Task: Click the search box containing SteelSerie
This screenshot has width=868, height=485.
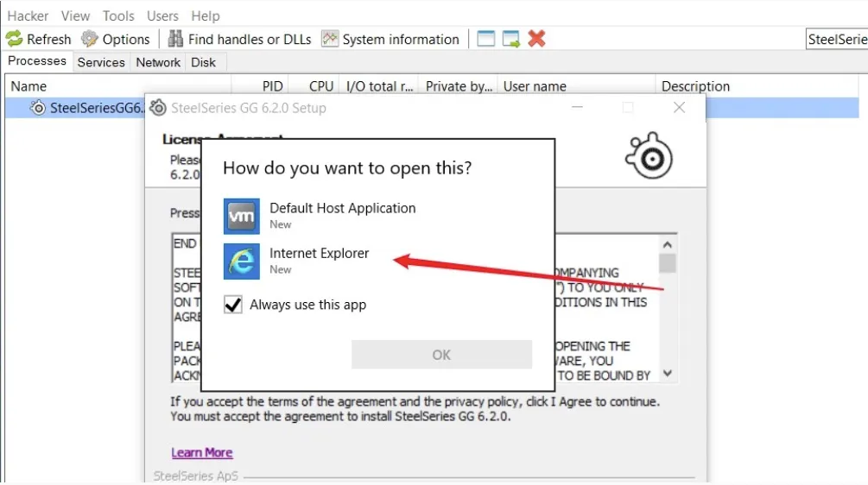Action: click(x=836, y=39)
